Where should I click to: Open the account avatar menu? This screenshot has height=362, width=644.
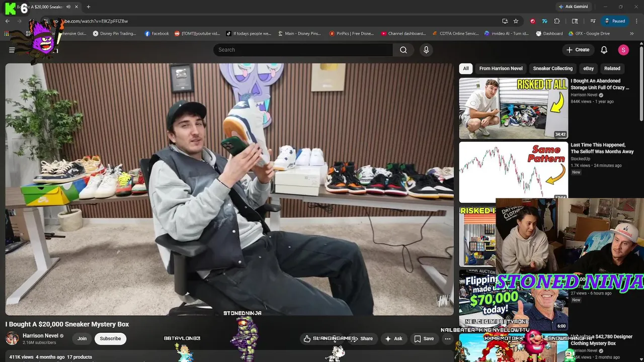(x=623, y=50)
